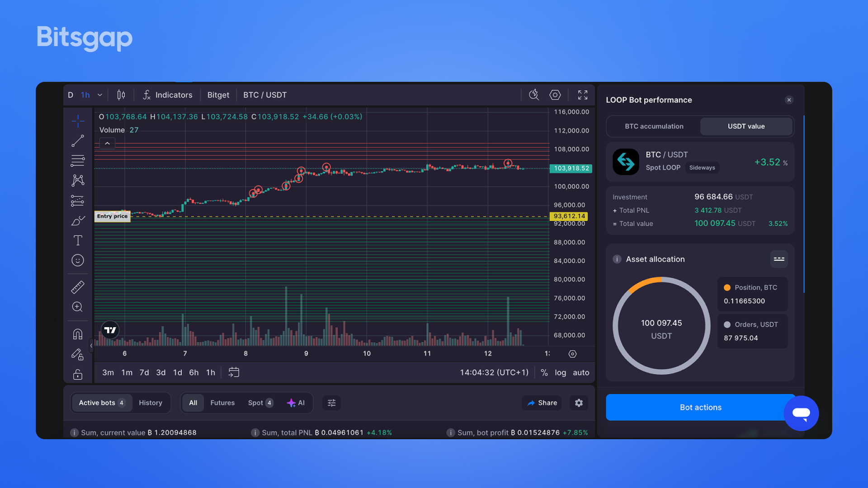Click the Bitget exchange label
The height and width of the screenshot is (488, 868).
pos(218,95)
